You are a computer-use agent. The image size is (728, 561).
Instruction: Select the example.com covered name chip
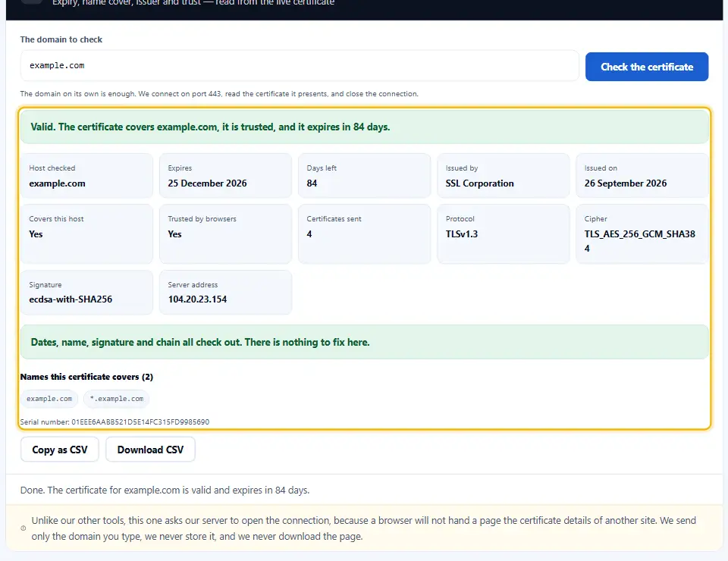(49, 399)
